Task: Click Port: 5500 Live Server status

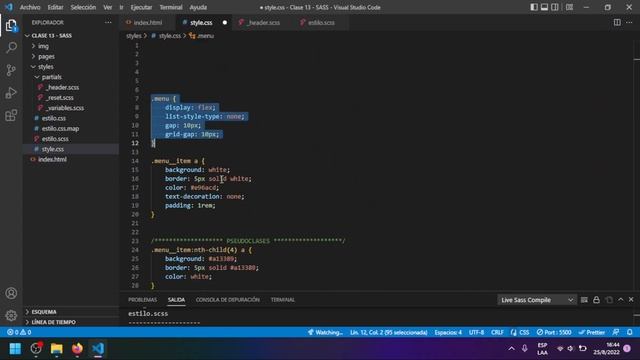Action: 554,332
